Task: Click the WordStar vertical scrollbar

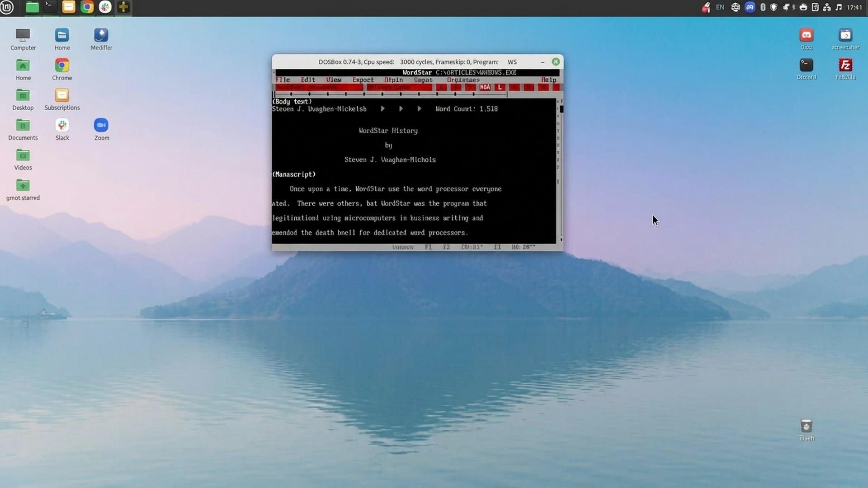Action: coord(561,171)
